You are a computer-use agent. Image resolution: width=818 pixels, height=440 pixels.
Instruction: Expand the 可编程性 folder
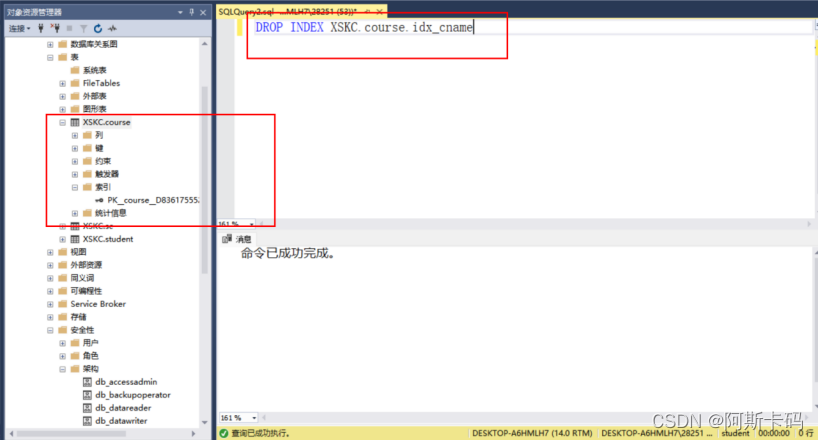coord(50,291)
